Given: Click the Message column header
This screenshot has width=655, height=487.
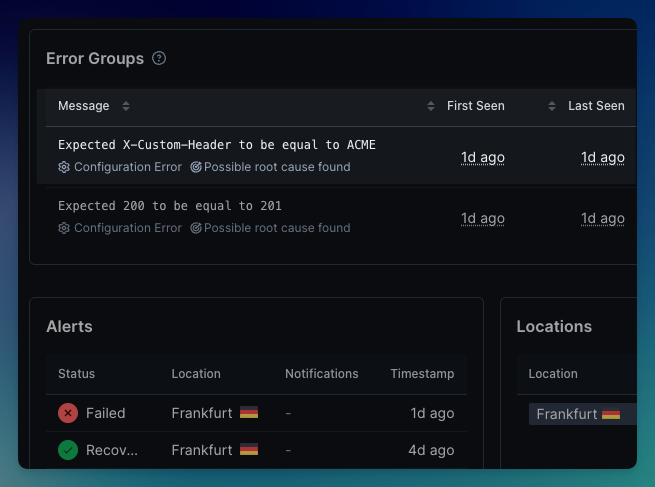Looking at the screenshot, I should [x=84, y=106].
